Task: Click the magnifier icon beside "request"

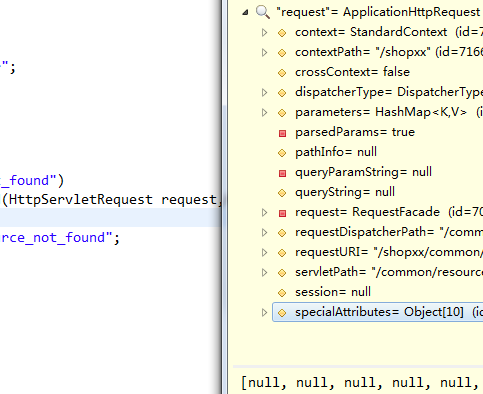Action: tap(263, 12)
